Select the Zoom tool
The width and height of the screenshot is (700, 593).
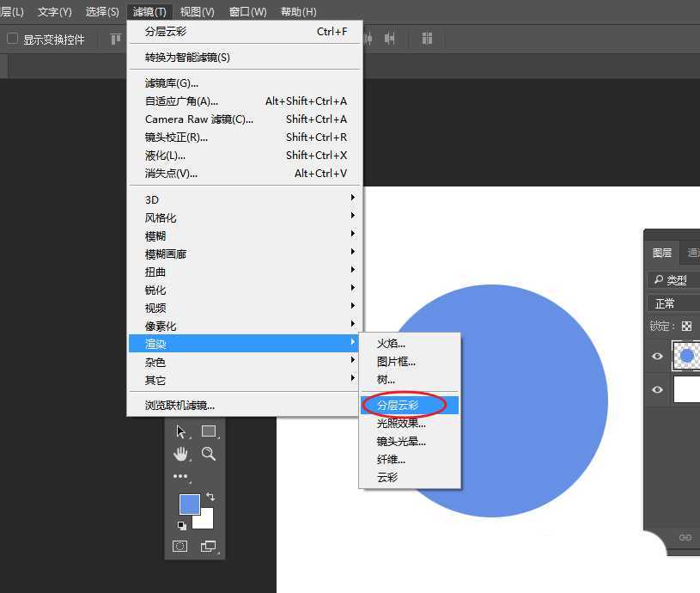click(x=207, y=454)
